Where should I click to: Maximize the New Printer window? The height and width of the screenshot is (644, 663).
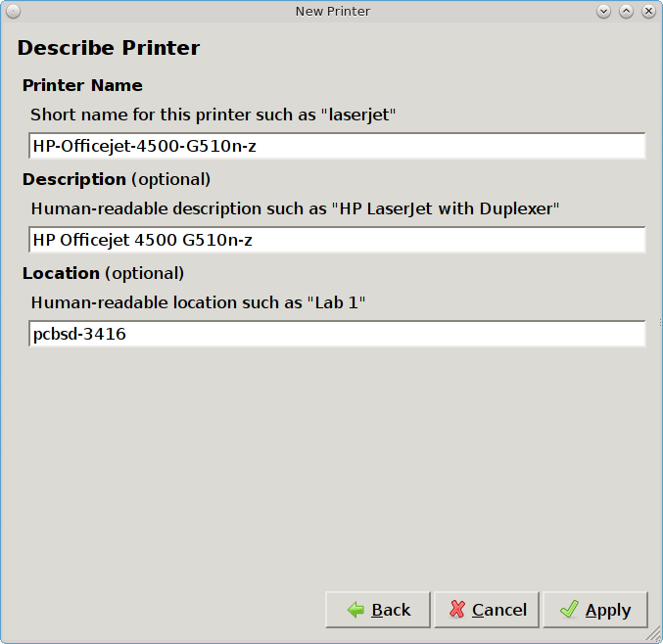(626, 12)
